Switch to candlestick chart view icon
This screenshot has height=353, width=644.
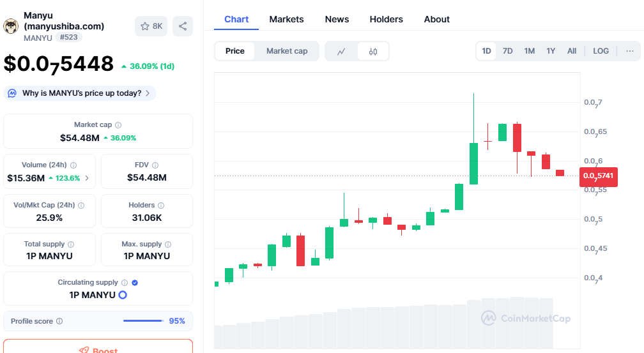(x=373, y=51)
